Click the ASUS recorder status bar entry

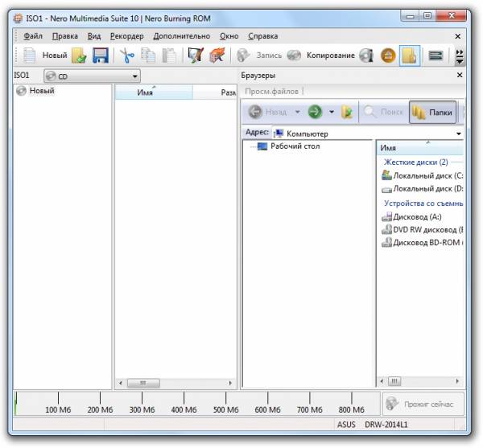coord(346,425)
